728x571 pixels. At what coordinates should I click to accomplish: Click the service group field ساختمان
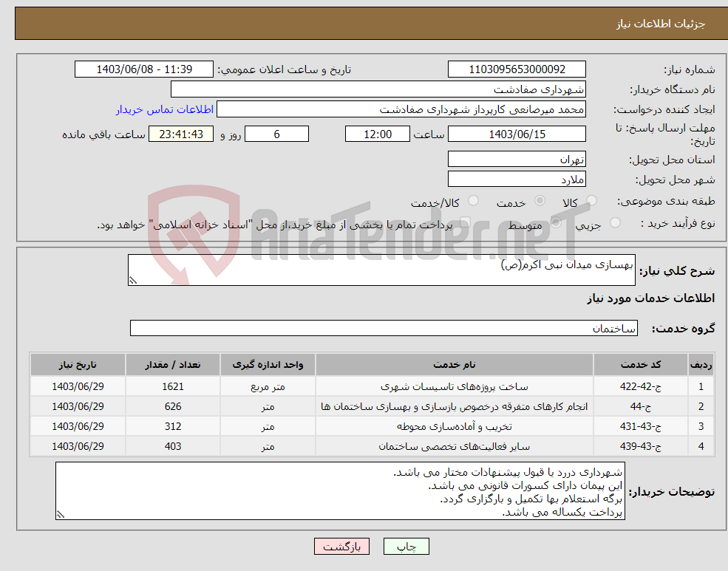tap(384, 329)
